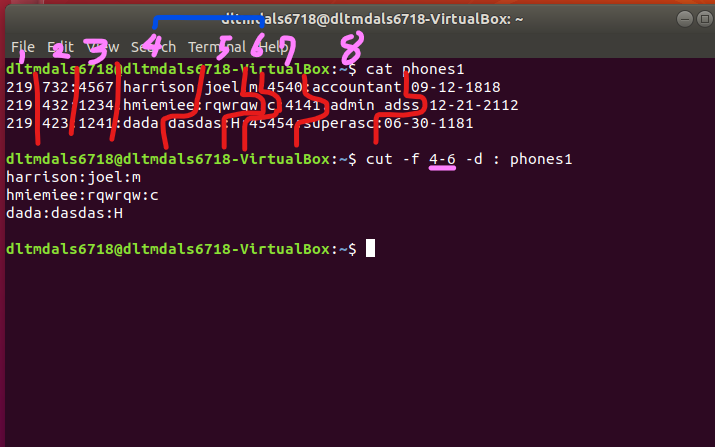The width and height of the screenshot is (715, 447).
Task: Open the Terminal menu
Action: click(x=217, y=47)
